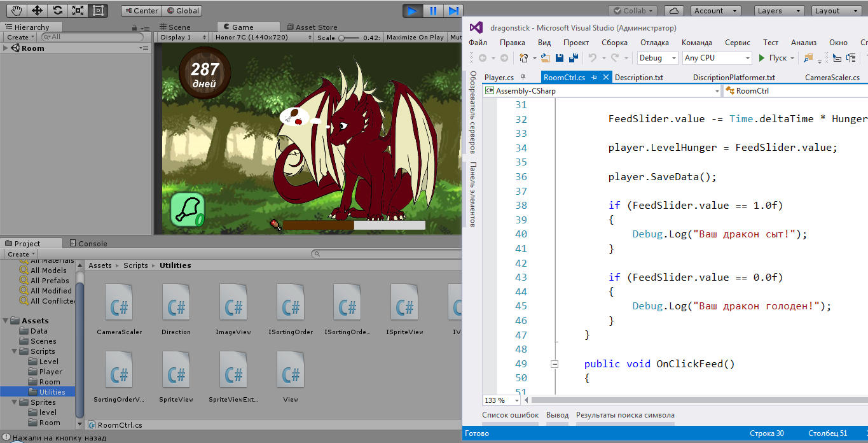Viewport: 868px width, 443px height.
Task: Select the Rotate tool in Unity toolbar
Action: tap(58, 10)
